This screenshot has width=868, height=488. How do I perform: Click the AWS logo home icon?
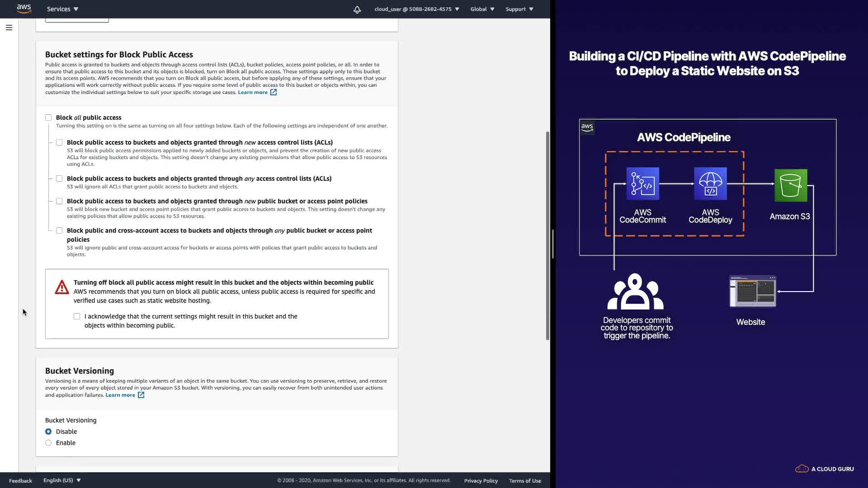pyautogui.click(x=24, y=9)
